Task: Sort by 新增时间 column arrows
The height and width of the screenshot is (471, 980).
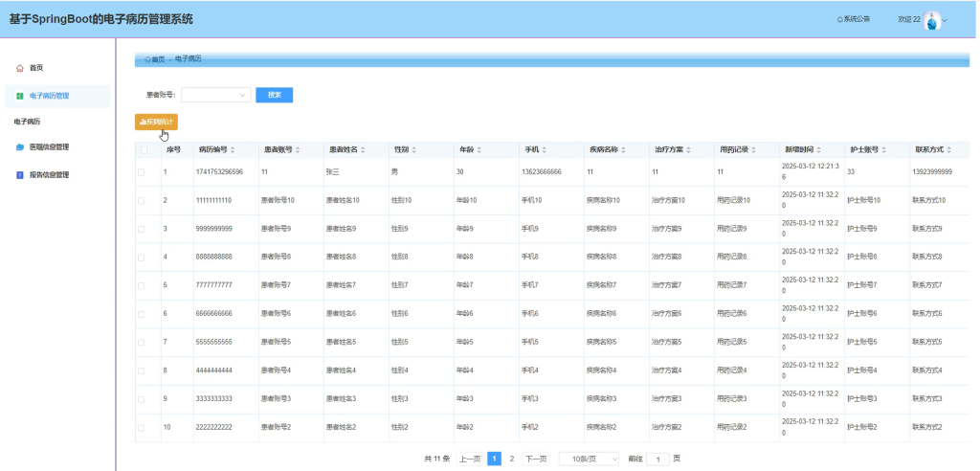Action: point(819,150)
